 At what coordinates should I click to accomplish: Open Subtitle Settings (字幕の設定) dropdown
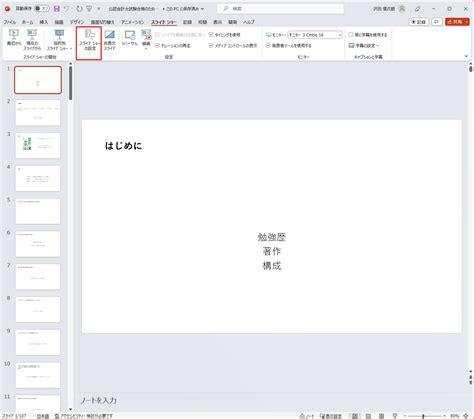(364, 45)
